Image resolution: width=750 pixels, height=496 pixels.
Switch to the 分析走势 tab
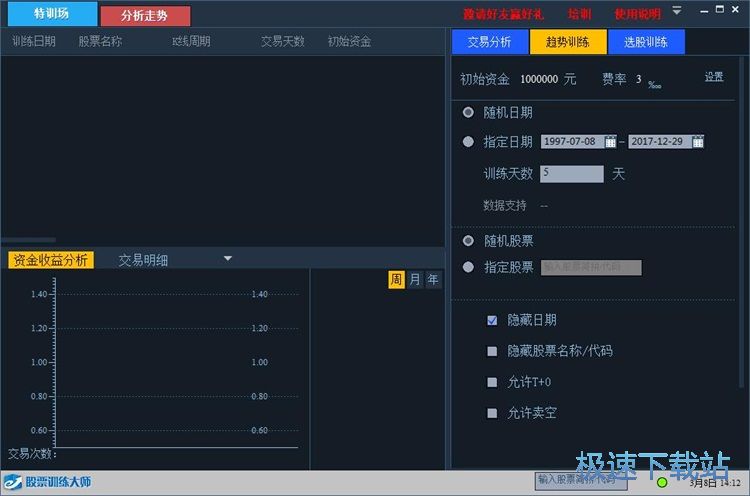[x=145, y=16]
